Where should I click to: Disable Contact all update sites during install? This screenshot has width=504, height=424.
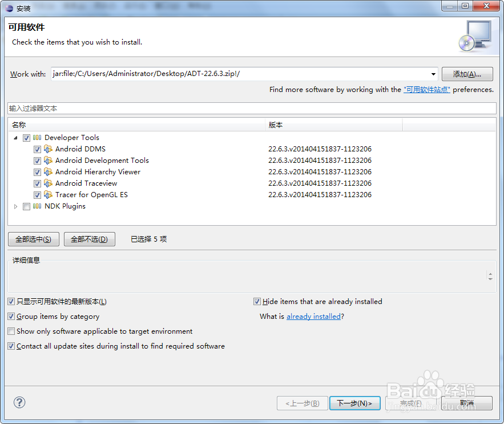click(11, 346)
